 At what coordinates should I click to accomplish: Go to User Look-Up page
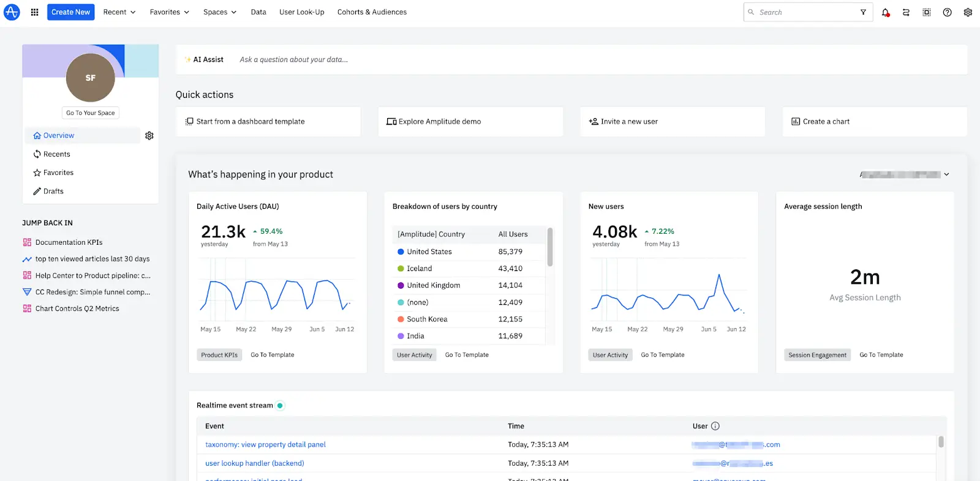click(301, 12)
